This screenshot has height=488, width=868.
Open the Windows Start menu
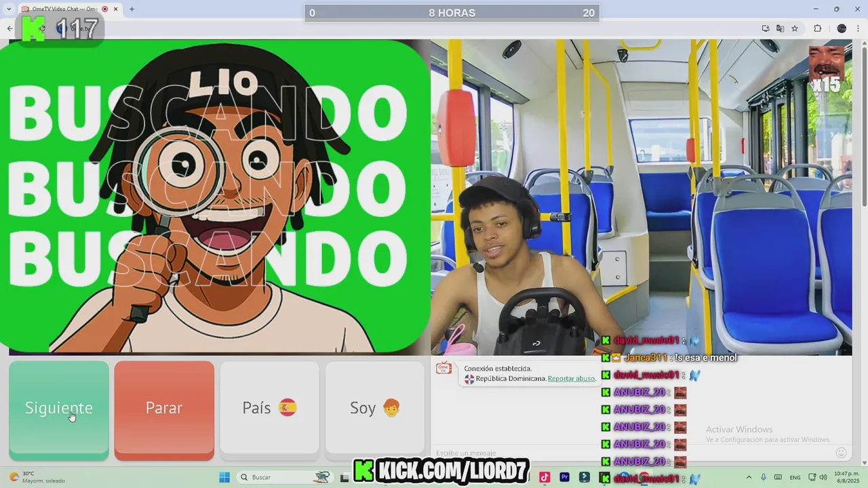(x=224, y=477)
